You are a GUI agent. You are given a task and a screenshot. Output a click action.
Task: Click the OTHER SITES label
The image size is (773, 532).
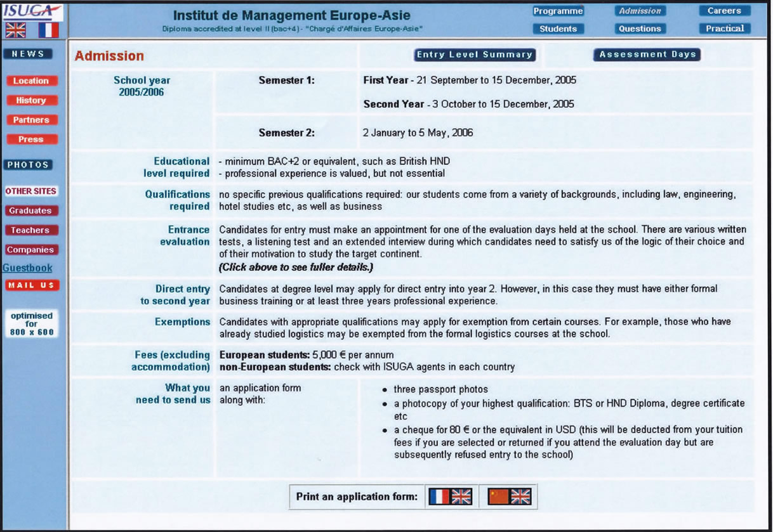tap(30, 191)
